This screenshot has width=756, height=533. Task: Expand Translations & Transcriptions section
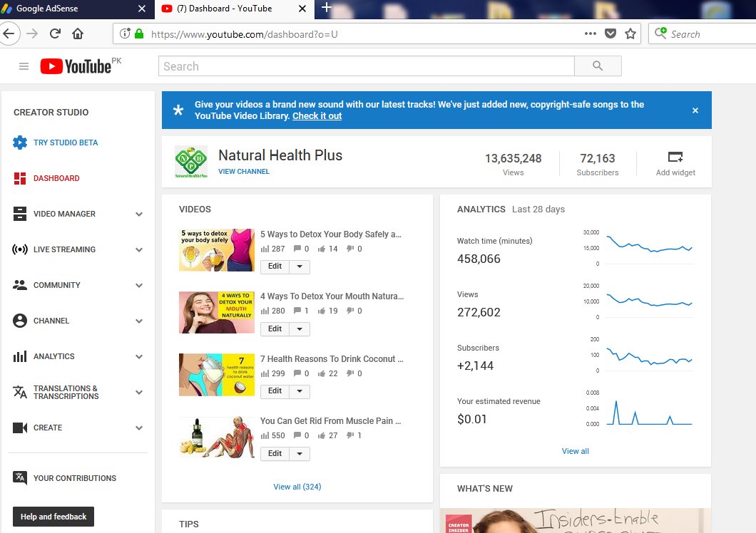(x=139, y=393)
